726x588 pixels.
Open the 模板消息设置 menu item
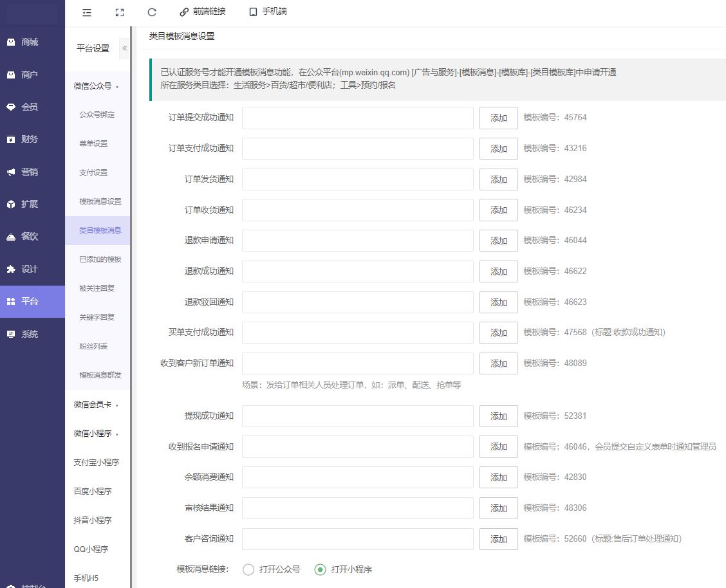click(100, 201)
